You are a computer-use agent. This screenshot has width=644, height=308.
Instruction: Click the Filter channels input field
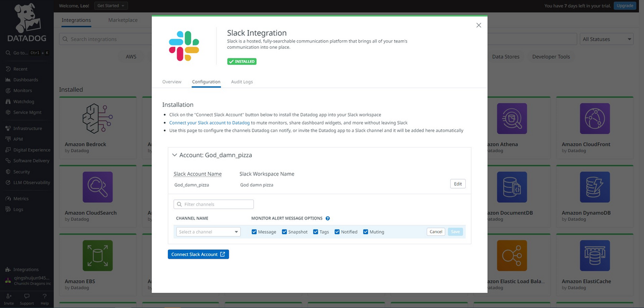pyautogui.click(x=214, y=204)
